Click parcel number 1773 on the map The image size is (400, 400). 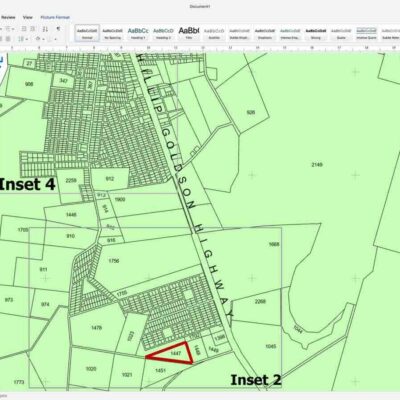(x=19, y=382)
